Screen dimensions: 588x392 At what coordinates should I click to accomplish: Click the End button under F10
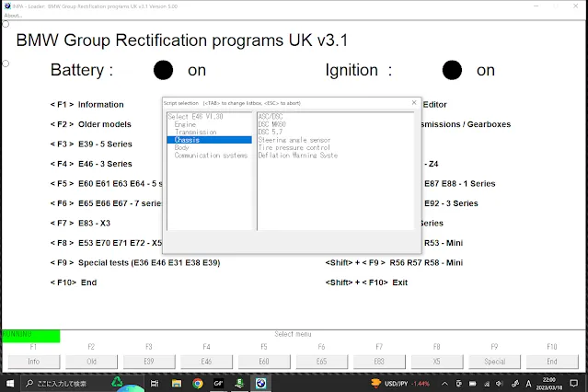click(x=552, y=362)
